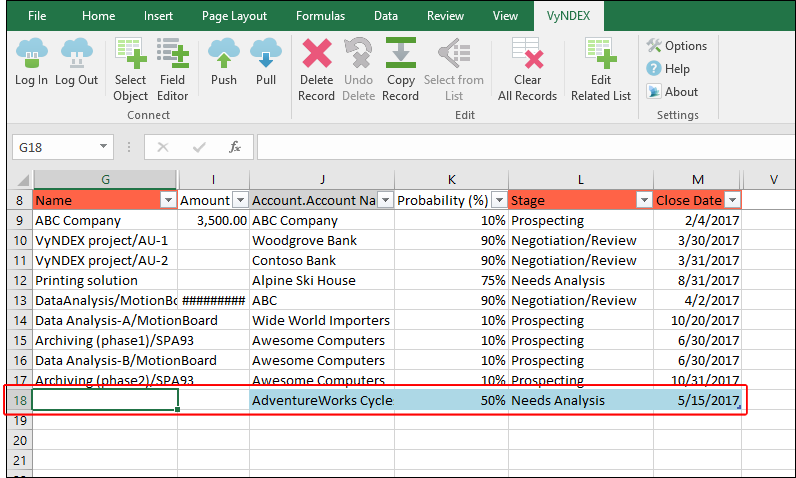Image resolution: width=796 pixels, height=478 pixels.
Task: Expand the Name Box dropdown arrow
Action: click(x=103, y=147)
